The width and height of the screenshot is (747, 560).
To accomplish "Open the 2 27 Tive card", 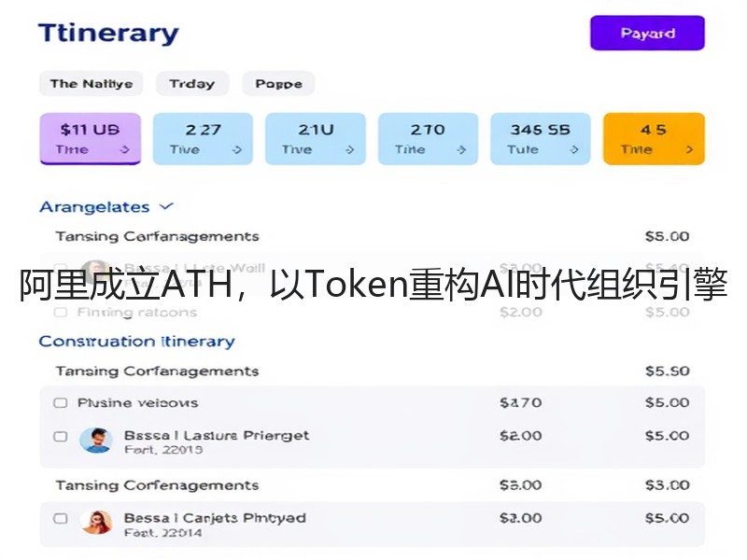I will 203,138.
